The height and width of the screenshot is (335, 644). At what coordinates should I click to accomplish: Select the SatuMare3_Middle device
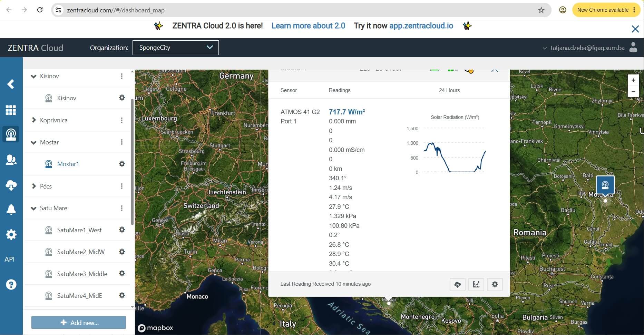[x=82, y=274]
